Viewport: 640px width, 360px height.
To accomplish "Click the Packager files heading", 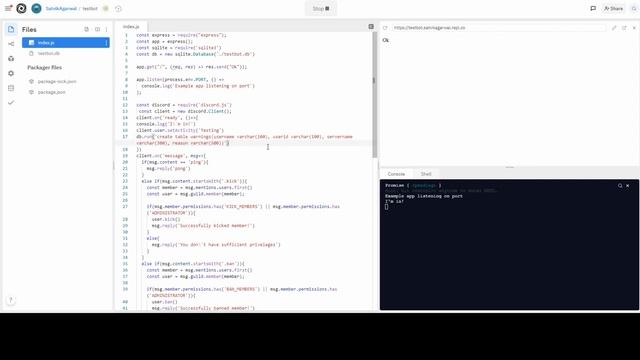I will tap(44, 67).
